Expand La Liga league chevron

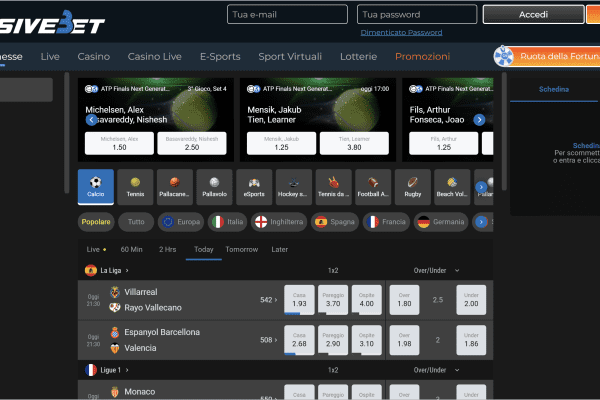tap(127, 271)
